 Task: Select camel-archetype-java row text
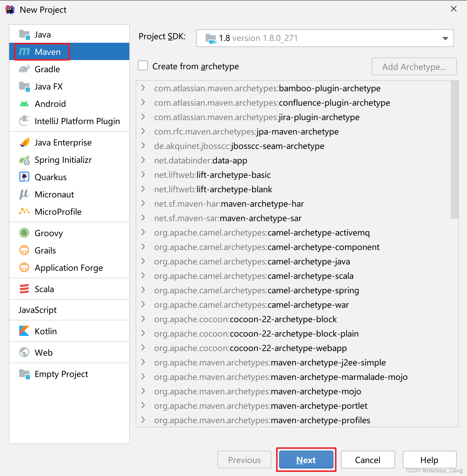click(252, 262)
